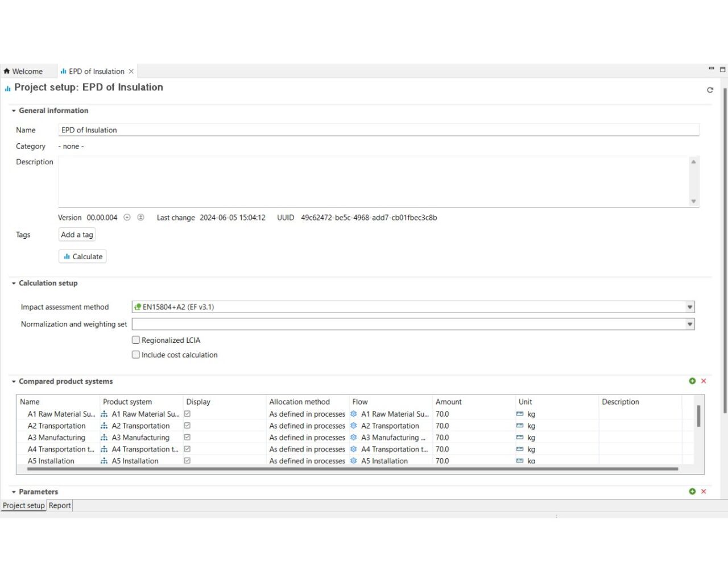Click the Calculate button
Image resolution: width=728 pixels, height=582 pixels.
click(82, 256)
